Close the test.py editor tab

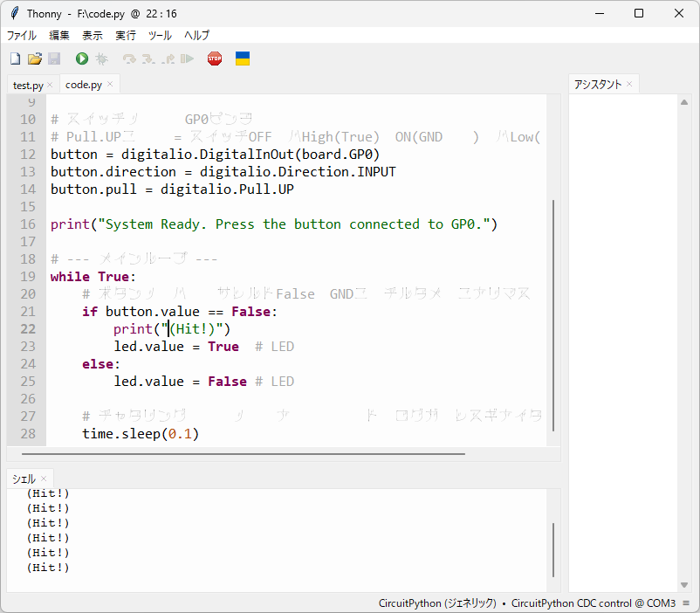coord(50,85)
